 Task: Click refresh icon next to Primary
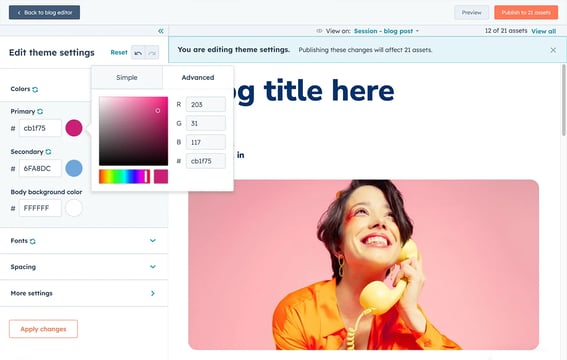coord(40,111)
